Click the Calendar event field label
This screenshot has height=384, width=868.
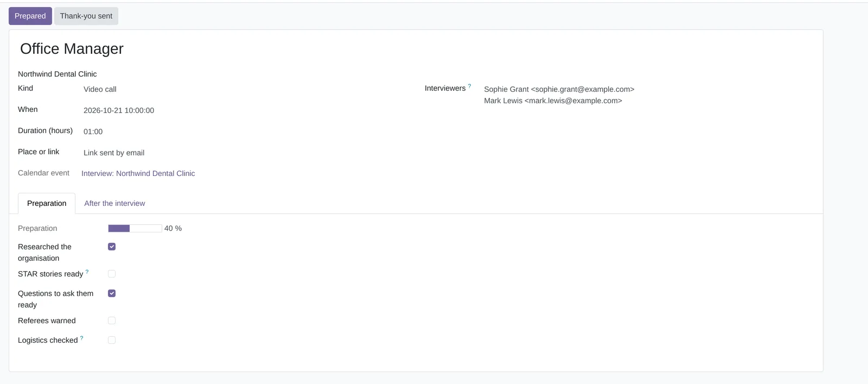click(x=43, y=173)
